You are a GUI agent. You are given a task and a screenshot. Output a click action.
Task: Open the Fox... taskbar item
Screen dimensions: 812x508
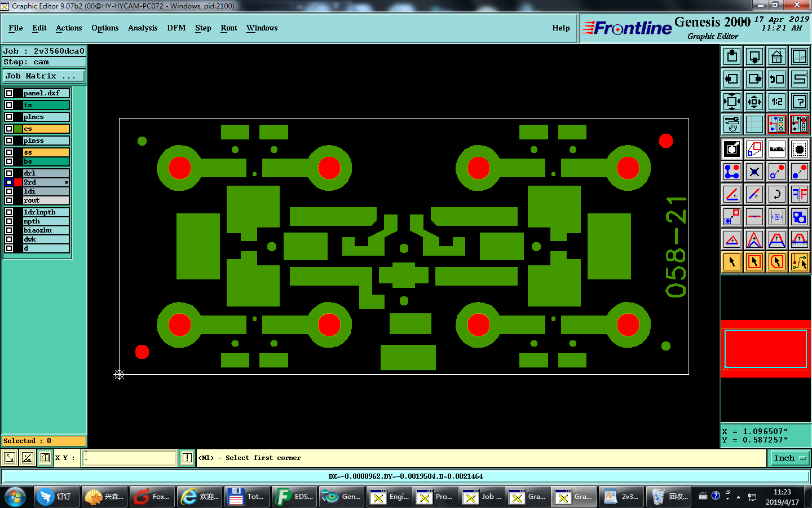[x=152, y=497]
